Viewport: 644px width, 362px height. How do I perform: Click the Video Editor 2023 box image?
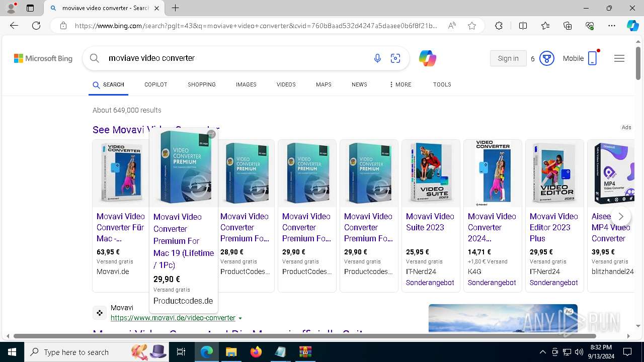pos(554,173)
